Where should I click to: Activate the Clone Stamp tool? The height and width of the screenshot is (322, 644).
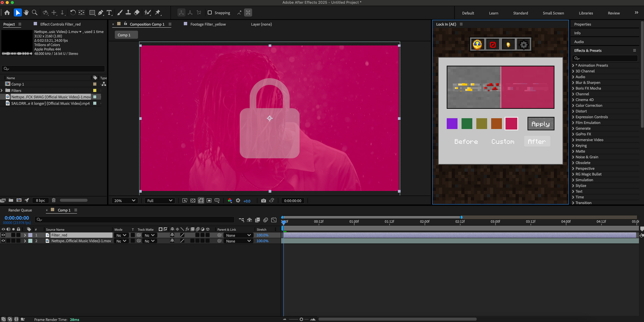coord(128,12)
